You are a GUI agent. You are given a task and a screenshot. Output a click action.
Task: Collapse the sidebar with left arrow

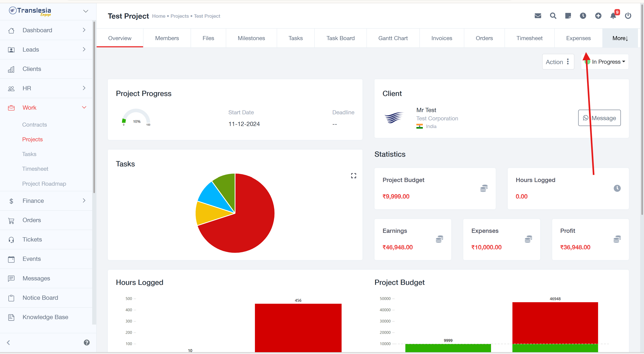8,343
